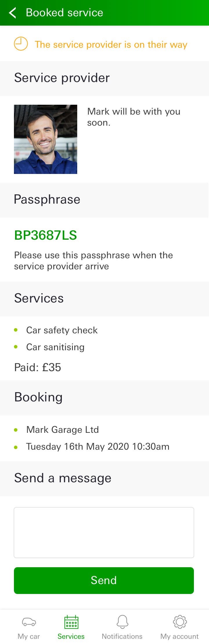Viewport: 209px width, 644px height.
Task: Click inside the message text box
Action: point(104,533)
